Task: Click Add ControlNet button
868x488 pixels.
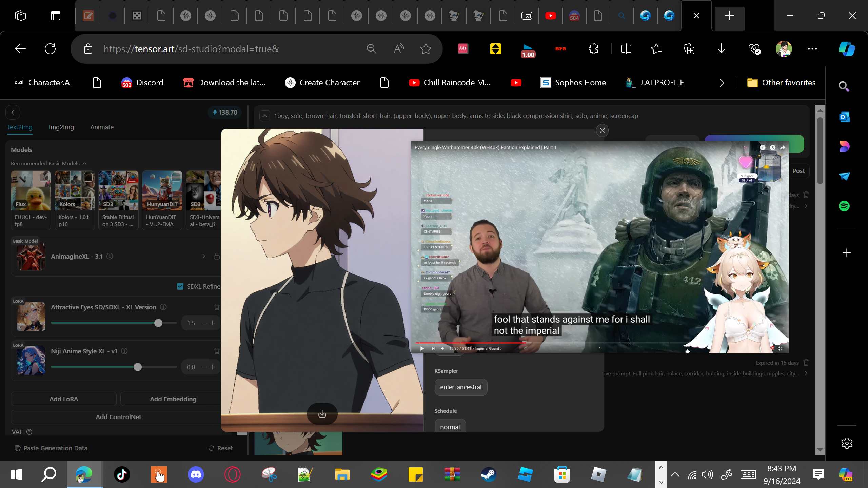Action: [118, 417]
